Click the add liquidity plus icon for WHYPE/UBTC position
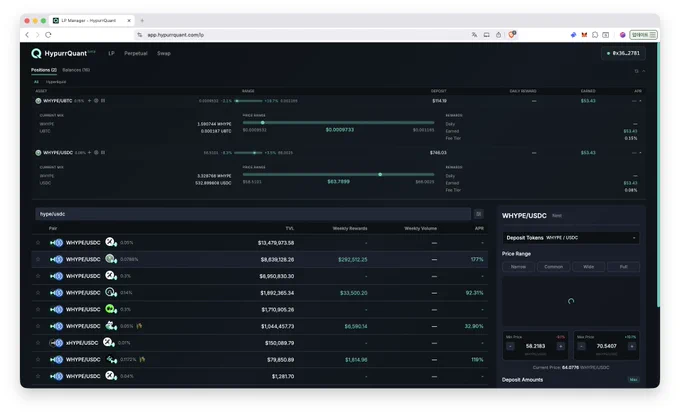 tap(89, 101)
